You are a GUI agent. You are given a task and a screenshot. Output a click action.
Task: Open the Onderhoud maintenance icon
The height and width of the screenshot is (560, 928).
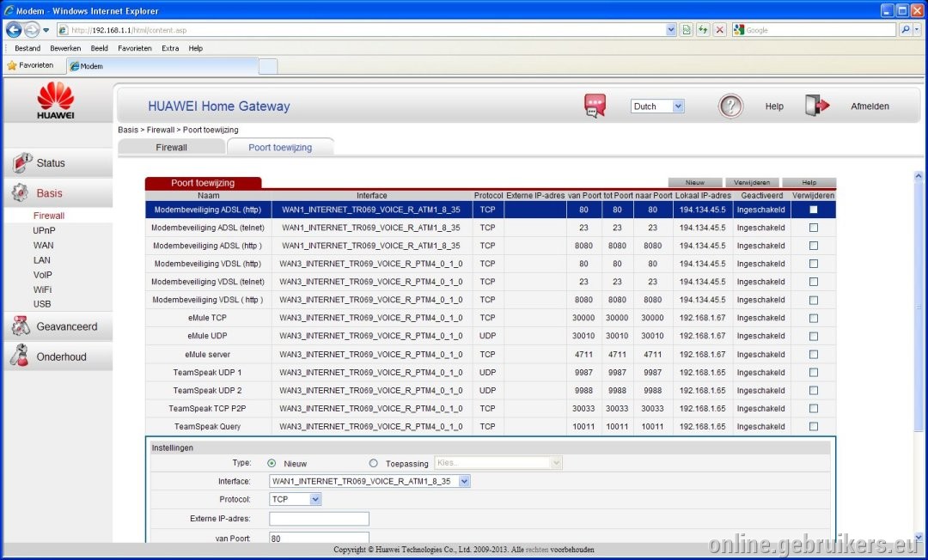[x=20, y=356]
